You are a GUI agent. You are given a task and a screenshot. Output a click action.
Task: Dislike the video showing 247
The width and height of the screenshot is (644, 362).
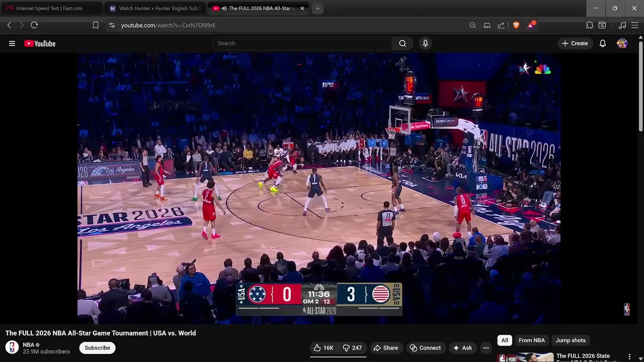point(352,348)
